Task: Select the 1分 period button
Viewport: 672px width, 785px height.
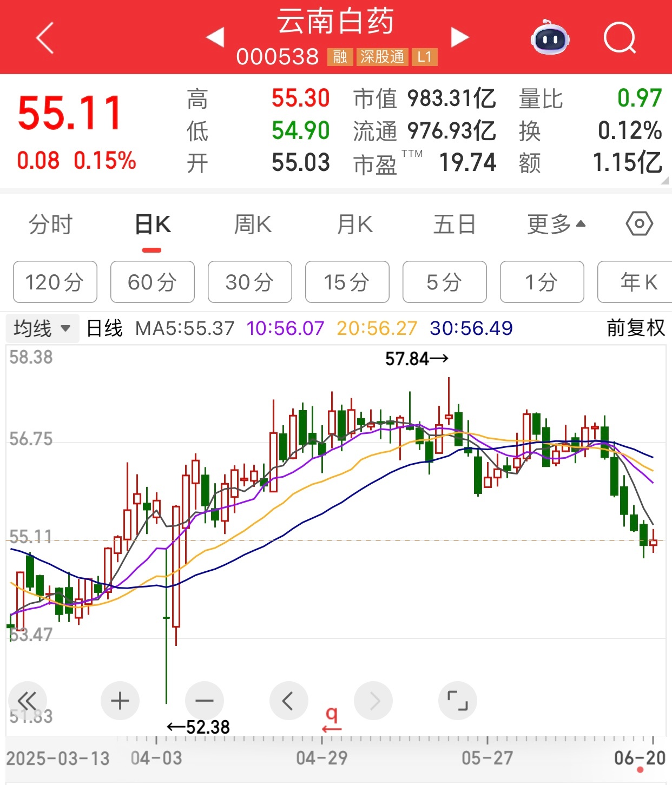Action: pyautogui.click(x=542, y=282)
